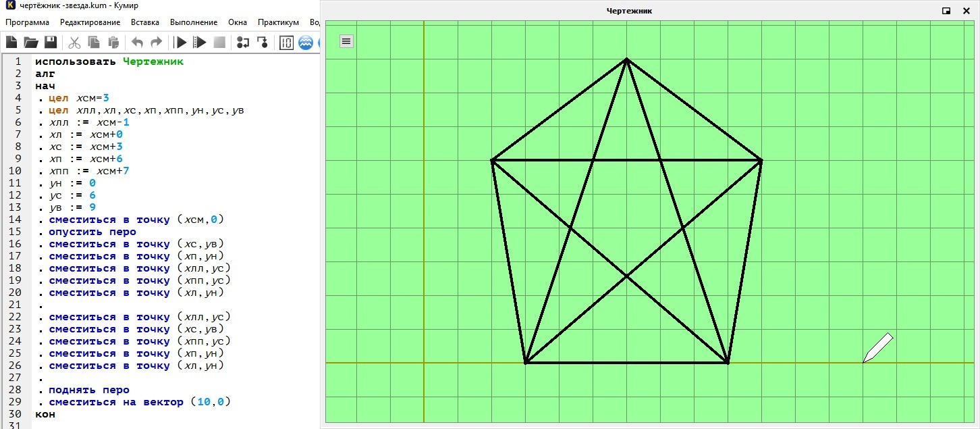Click the line 'ув := 9'
980x429 pixels.
point(72,207)
